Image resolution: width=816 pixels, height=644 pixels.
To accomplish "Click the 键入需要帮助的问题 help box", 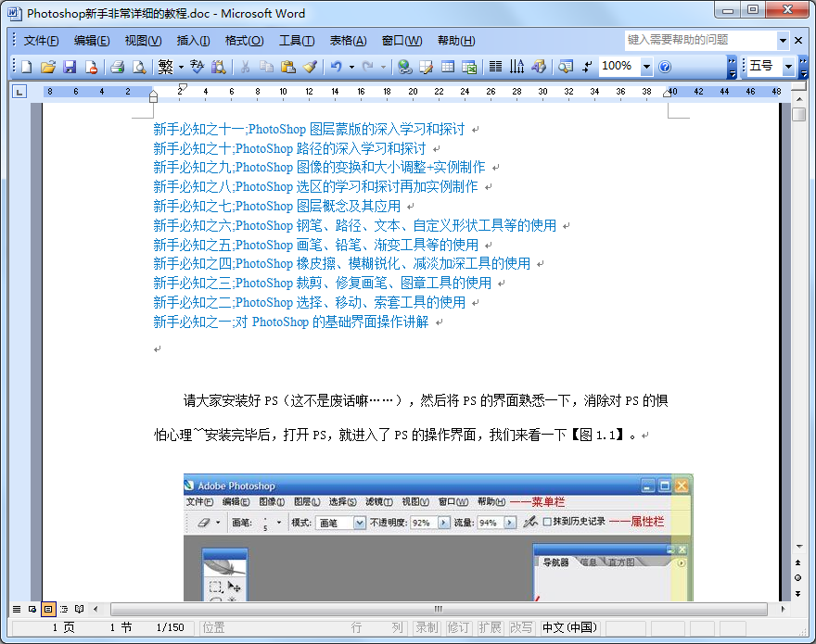I will click(700, 40).
